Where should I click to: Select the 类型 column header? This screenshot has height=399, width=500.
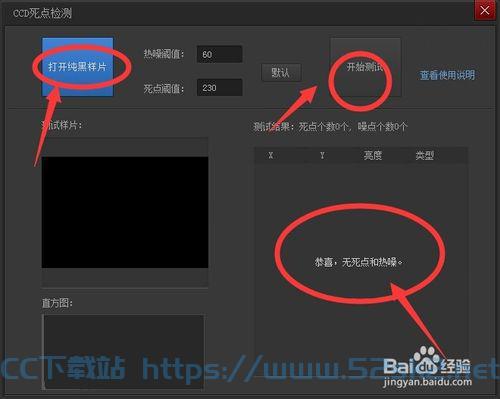point(425,155)
